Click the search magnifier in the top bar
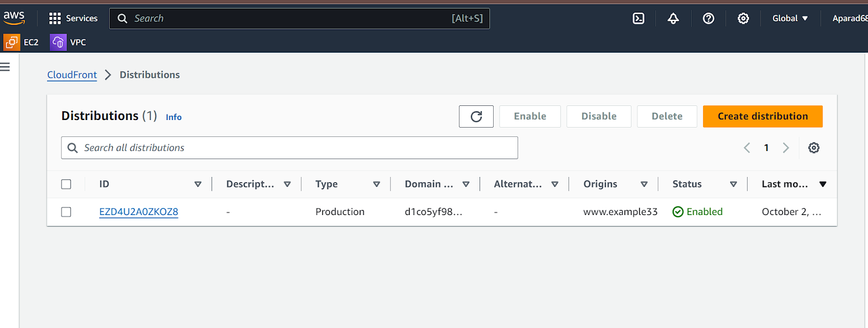The width and height of the screenshot is (868, 328). click(123, 18)
